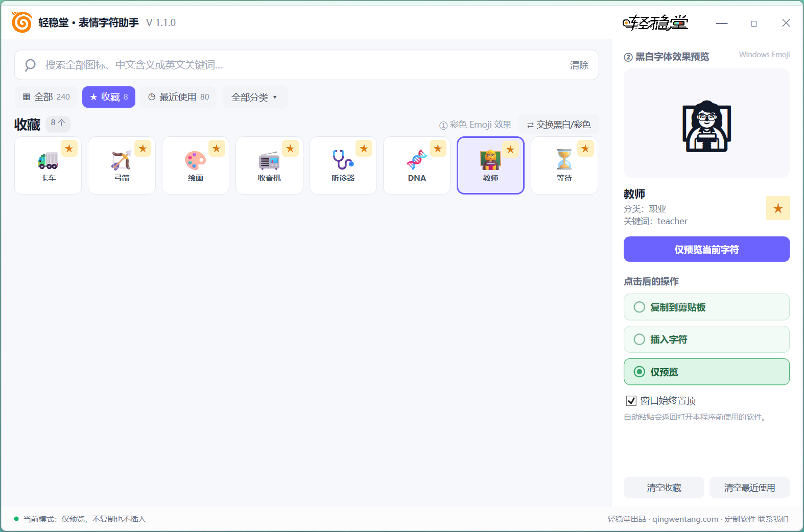Click the 轻稳堂 spiral app logo
The height and width of the screenshot is (532, 804).
[x=22, y=22]
